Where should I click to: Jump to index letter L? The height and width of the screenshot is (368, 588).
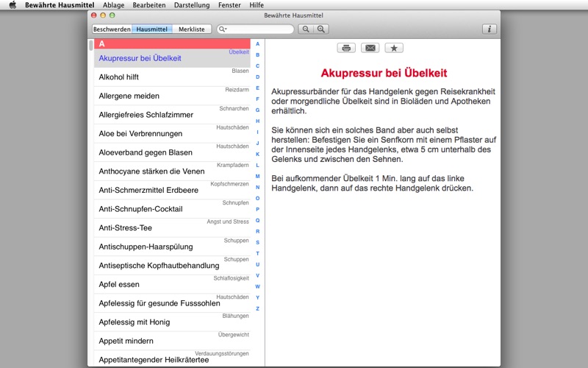coord(258,165)
